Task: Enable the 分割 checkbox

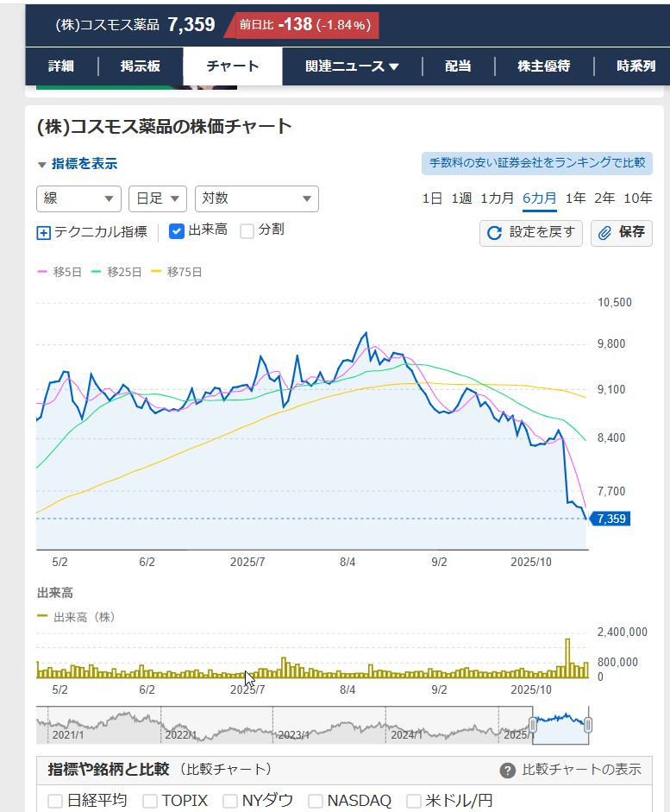Action: click(x=247, y=230)
